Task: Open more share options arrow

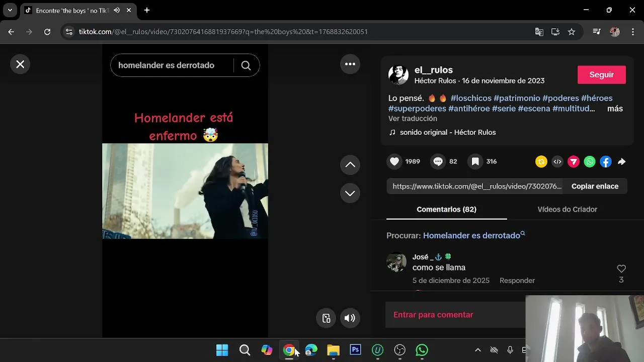Action: pyautogui.click(x=622, y=161)
